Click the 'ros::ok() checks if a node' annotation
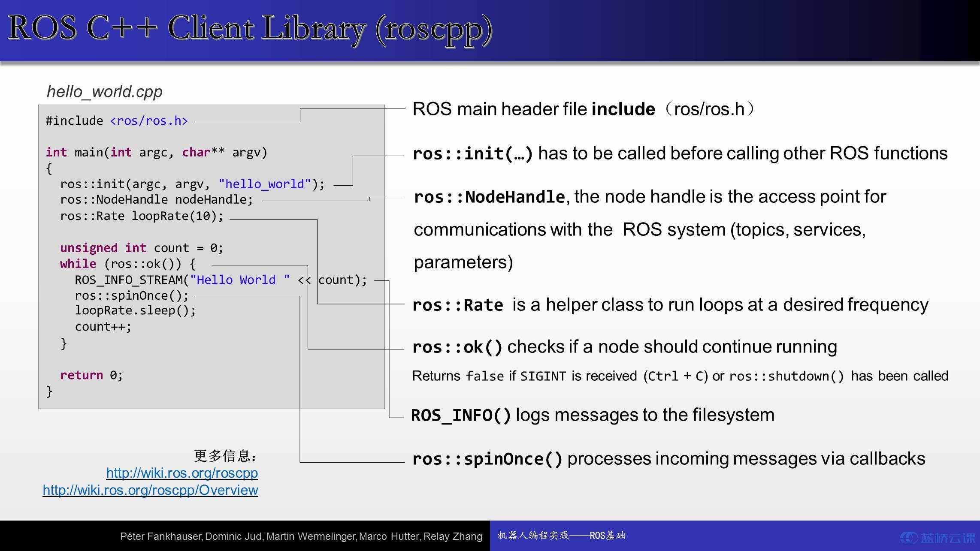 [625, 346]
